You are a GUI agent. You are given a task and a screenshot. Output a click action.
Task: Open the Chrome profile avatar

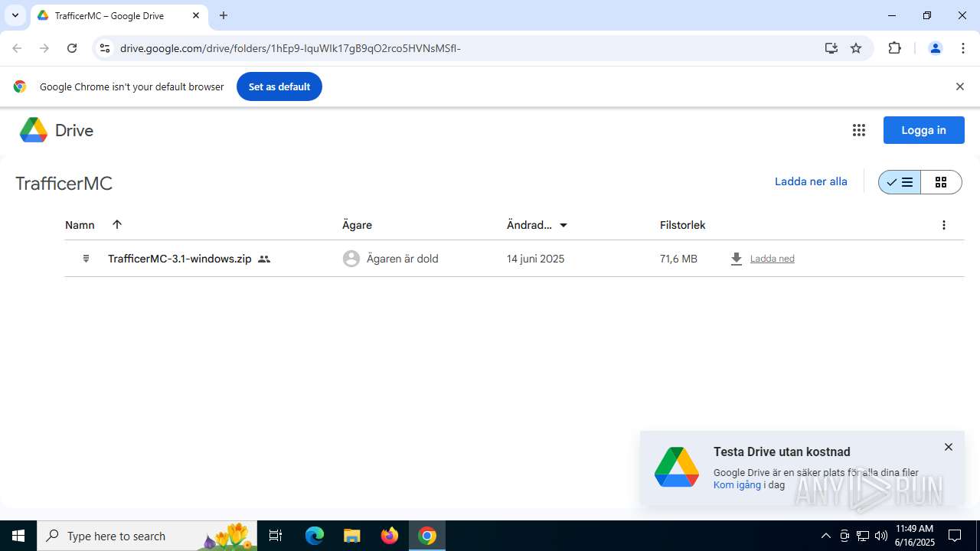click(x=935, y=48)
